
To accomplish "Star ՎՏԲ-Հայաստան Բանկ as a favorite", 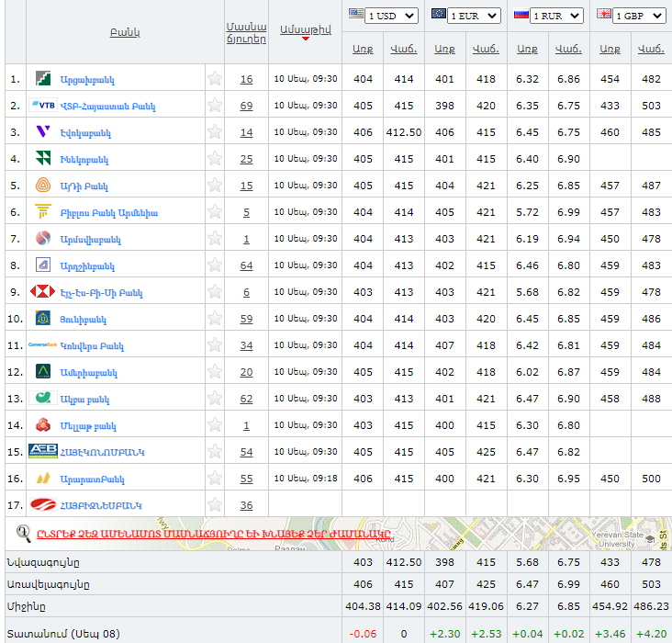I will click(x=215, y=105).
